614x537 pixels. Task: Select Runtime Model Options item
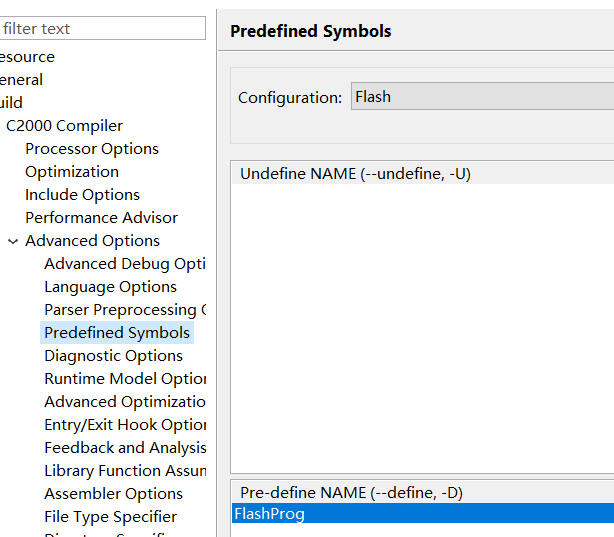tap(124, 379)
